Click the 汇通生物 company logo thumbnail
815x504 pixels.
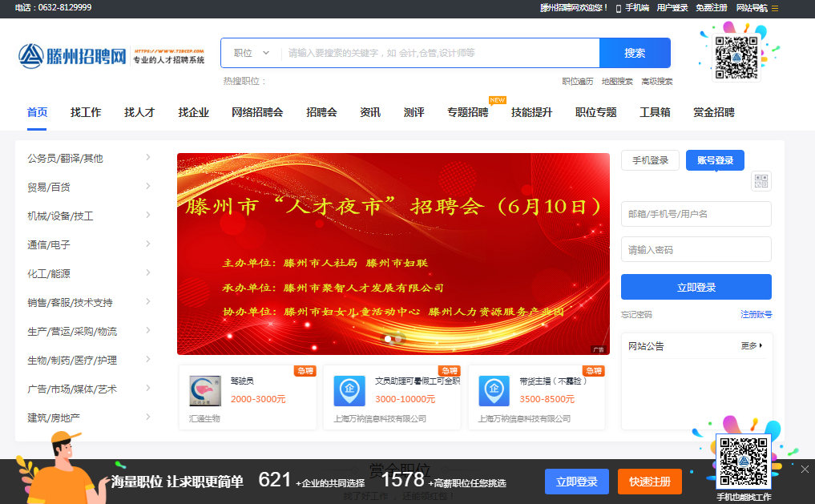205,391
